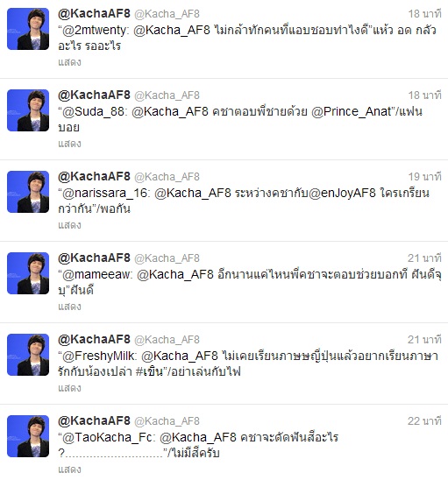This screenshot has width=448, height=480.
Task: Visit the @TaoKacha_Fc profile mention
Action: click(x=107, y=437)
